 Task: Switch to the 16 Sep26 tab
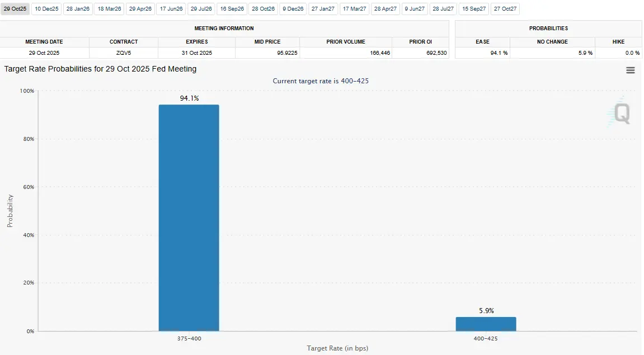(232, 8)
